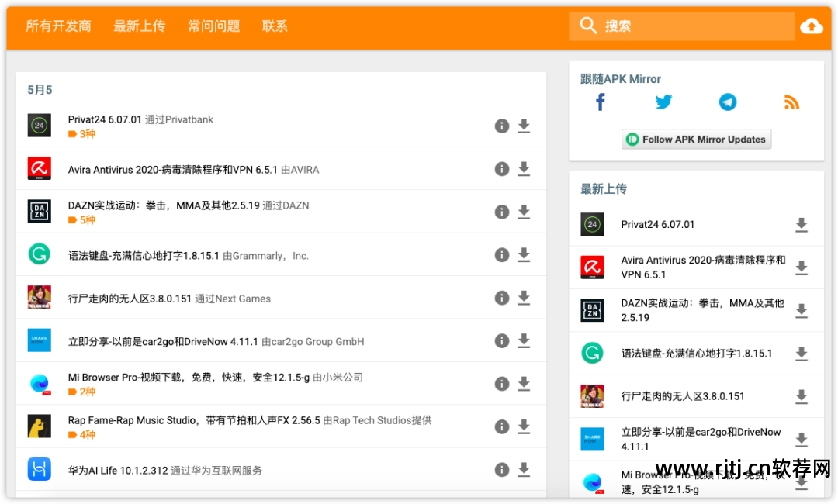Show info for Privat24 6.07.01 in main list
Viewport: 838px width, 504px height.
point(501,126)
